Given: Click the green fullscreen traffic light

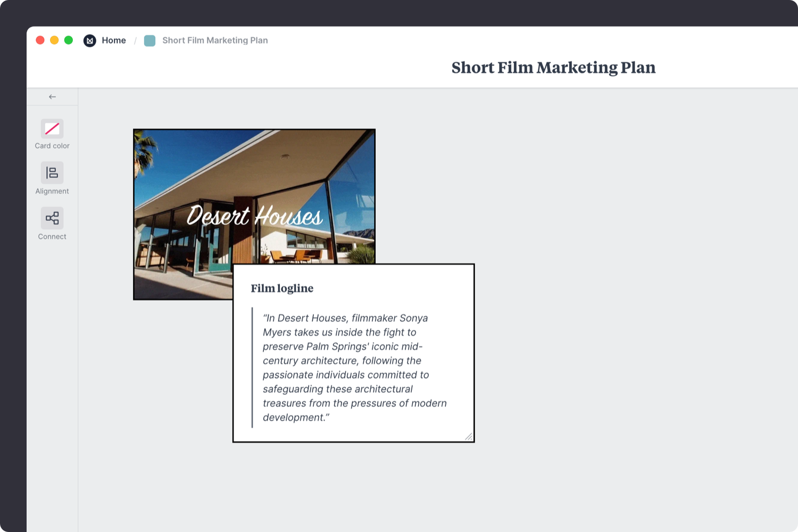Looking at the screenshot, I should pos(69,40).
